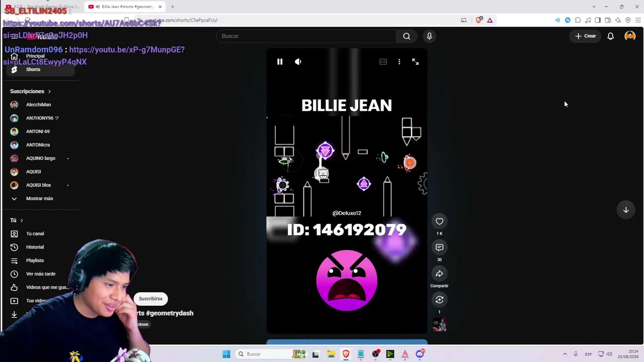Open the sound thumbnail below remix

[439, 325]
